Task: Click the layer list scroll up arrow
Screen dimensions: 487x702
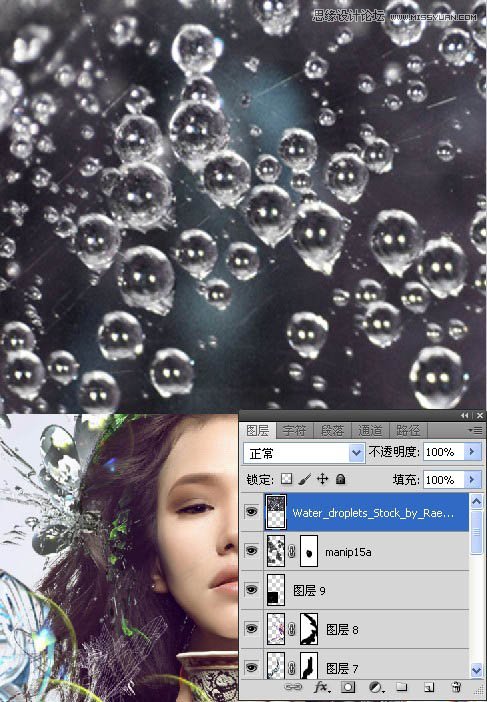Action: pos(476,501)
